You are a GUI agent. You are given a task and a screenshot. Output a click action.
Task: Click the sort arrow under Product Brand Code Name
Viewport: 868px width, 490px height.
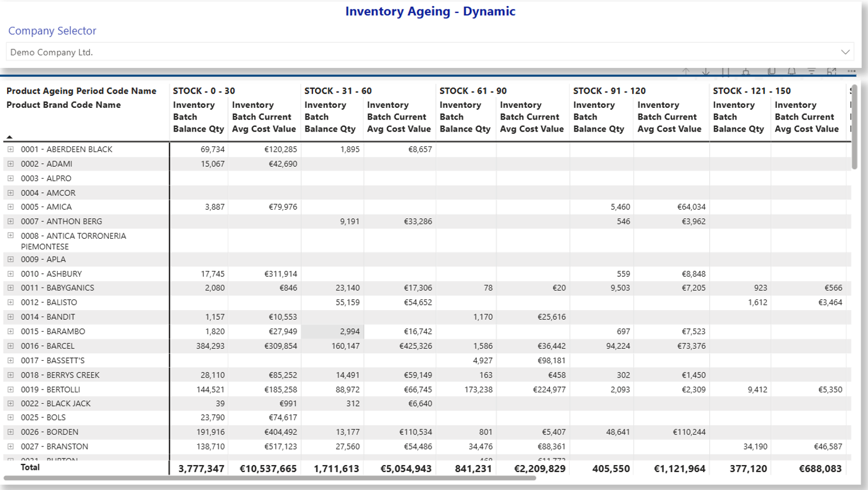10,137
